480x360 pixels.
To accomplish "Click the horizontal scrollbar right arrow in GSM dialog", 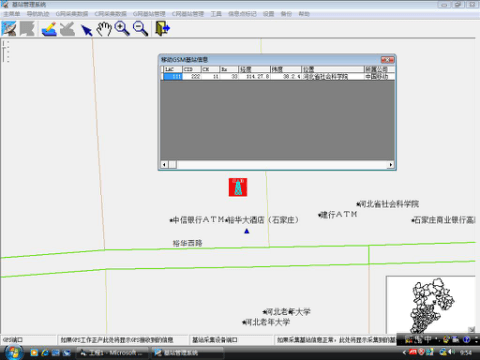I will tap(391, 165).
